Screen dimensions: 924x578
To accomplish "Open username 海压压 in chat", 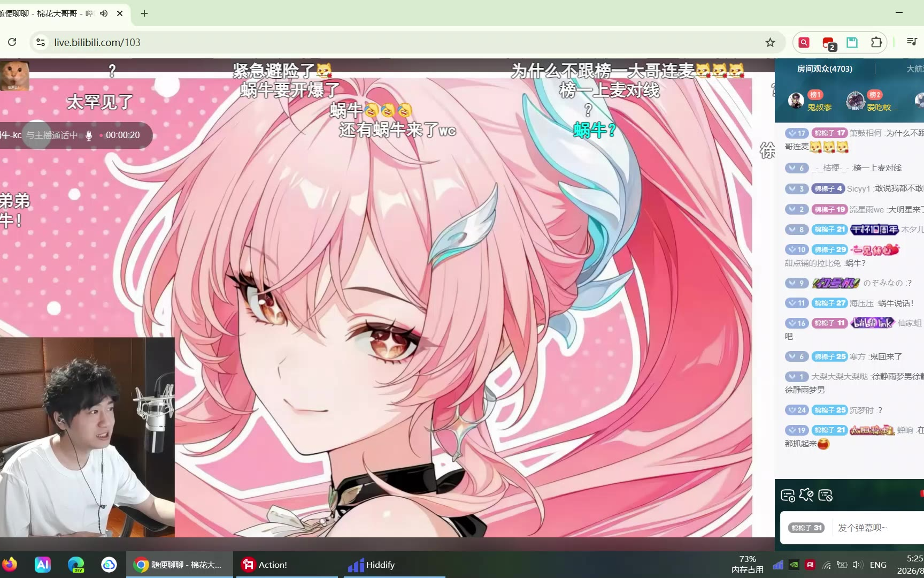I will coord(861,303).
